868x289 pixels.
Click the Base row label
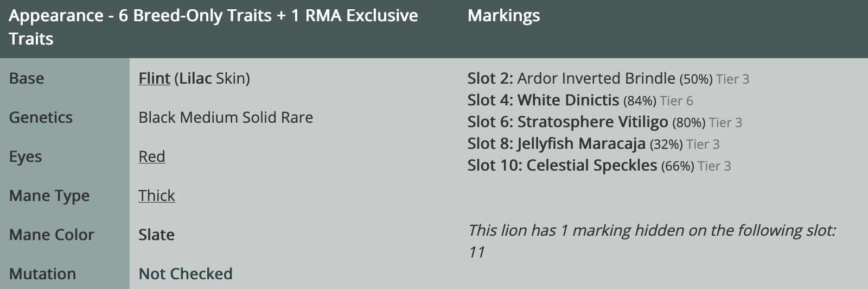27,78
